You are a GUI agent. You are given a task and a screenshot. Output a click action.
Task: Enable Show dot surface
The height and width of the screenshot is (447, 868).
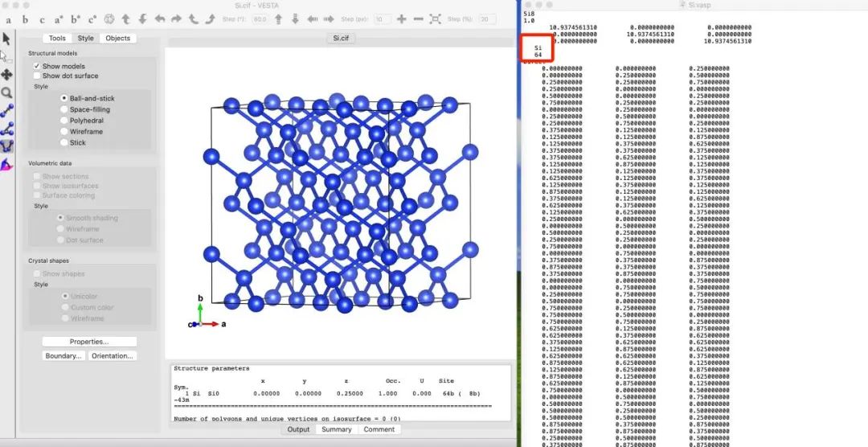(37, 76)
